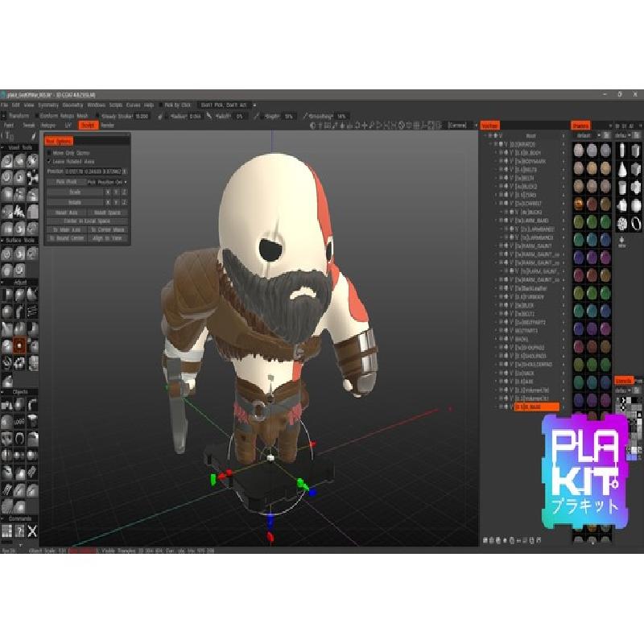The width and height of the screenshot is (644, 644).
Task: Select the first tool in Voxel Tools grid
Action: point(6,161)
